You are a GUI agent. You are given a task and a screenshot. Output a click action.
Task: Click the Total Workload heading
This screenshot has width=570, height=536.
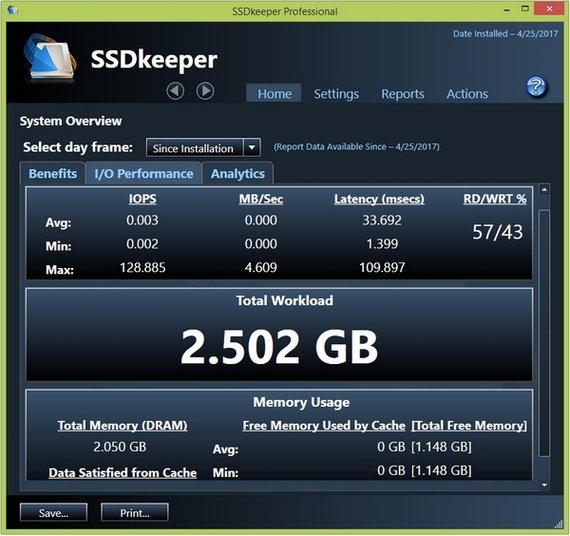click(x=284, y=300)
